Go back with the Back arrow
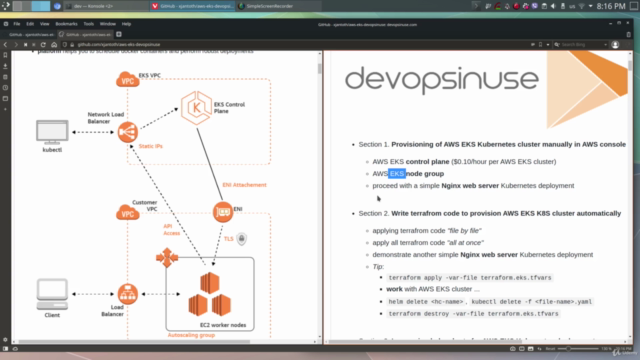The height and width of the screenshot is (360, 640). [6, 44]
